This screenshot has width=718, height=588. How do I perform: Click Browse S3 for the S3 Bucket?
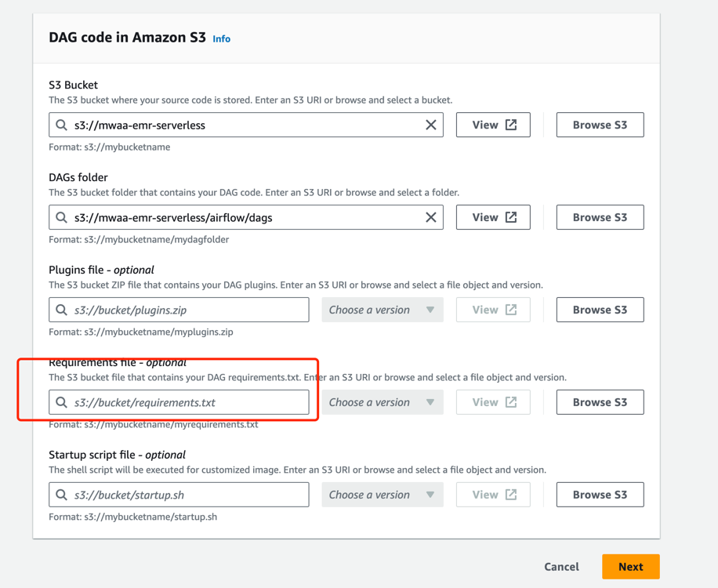click(600, 125)
